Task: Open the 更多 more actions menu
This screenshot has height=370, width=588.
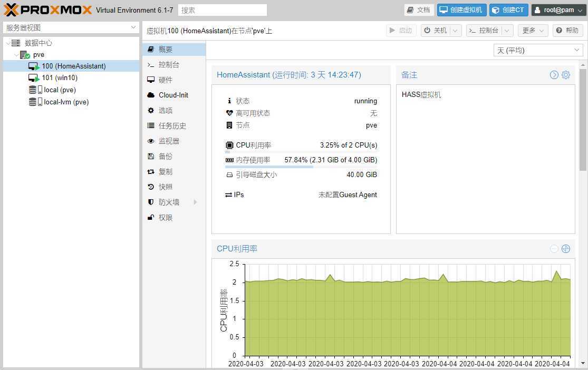Action: 533,31
